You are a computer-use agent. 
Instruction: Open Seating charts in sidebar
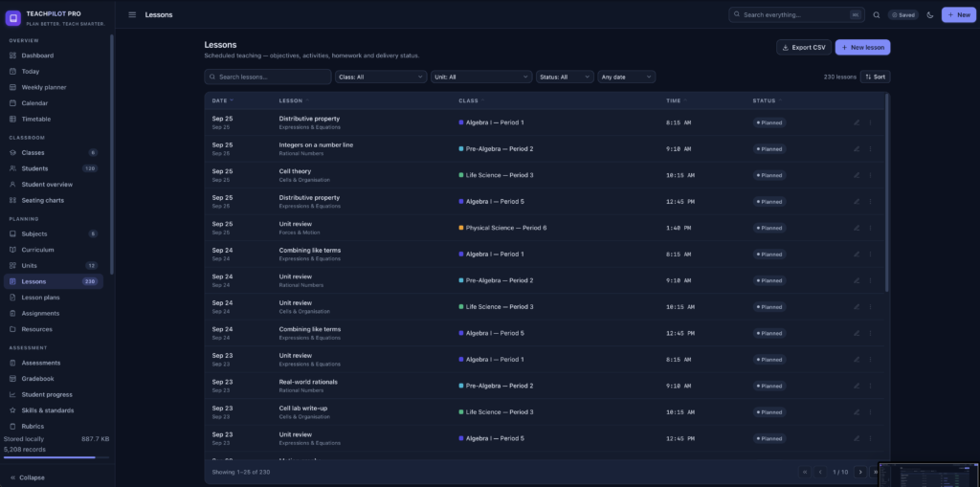pyautogui.click(x=54, y=200)
